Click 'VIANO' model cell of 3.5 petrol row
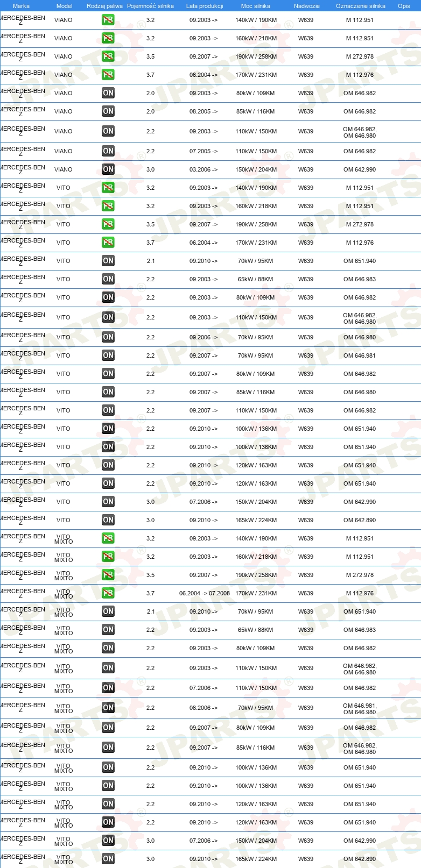Viewport: 421px width, 868px height. 64,56
